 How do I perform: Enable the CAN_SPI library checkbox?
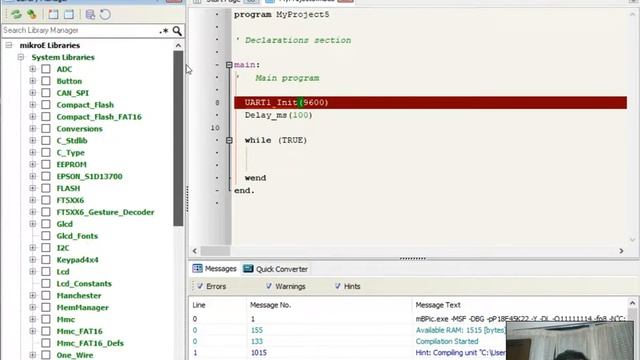[x=46, y=93]
